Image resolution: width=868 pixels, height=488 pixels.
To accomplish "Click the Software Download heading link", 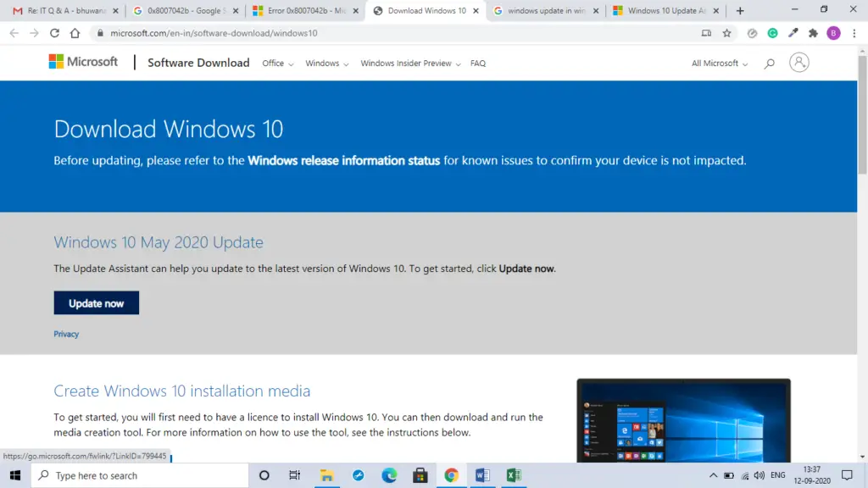I will tap(198, 63).
